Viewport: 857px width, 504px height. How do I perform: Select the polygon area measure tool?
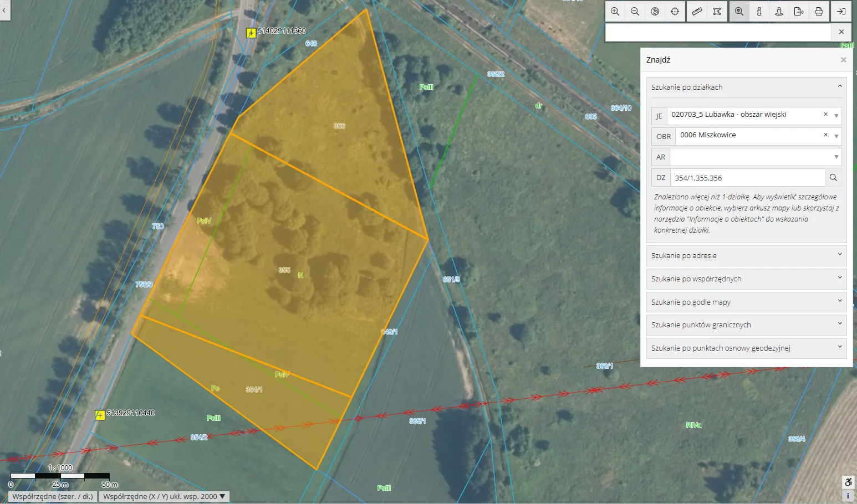(717, 12)
